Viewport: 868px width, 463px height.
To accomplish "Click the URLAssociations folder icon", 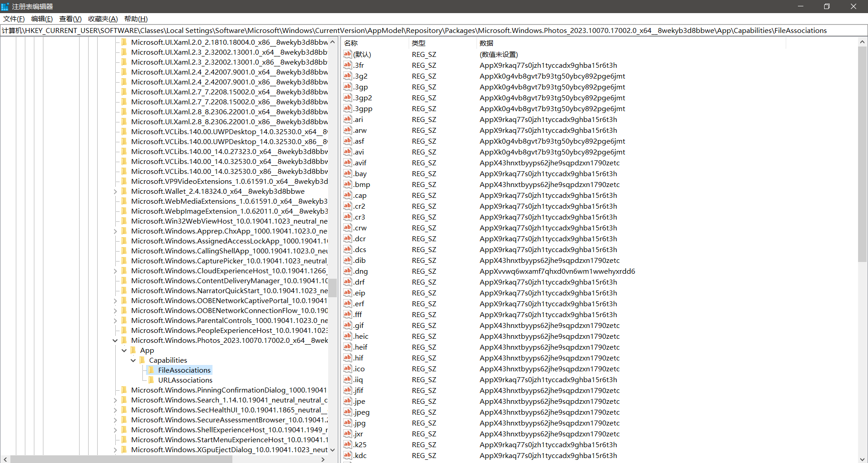I will tap(151, 380).
